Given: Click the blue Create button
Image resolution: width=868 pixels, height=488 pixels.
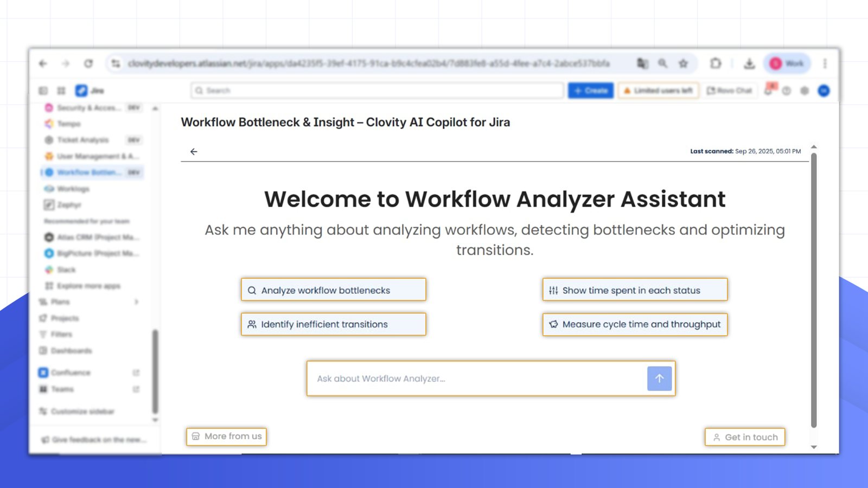Looking at the screenshot, I should click(591, 91).
